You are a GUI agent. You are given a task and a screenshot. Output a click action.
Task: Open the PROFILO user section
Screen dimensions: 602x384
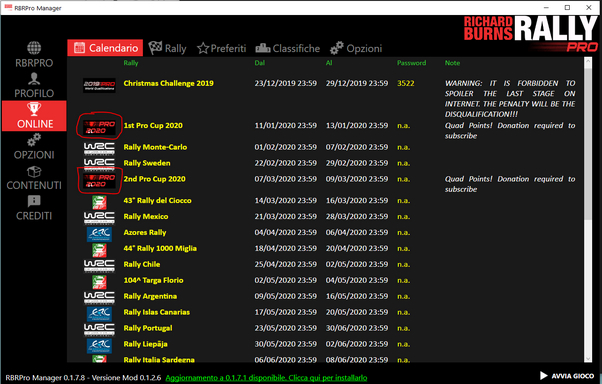click(x=34, y=86)
